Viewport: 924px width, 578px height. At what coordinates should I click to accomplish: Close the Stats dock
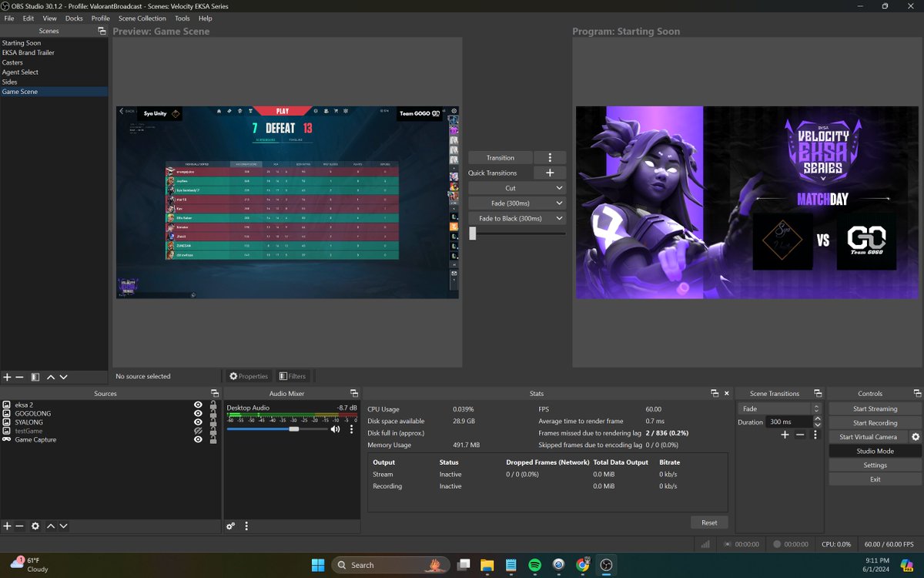click(726, 393)
